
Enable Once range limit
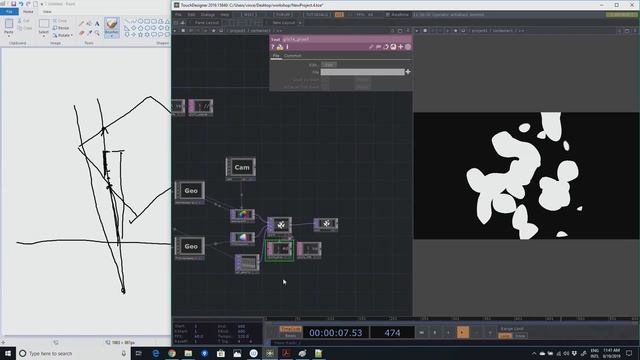point(520,336)
